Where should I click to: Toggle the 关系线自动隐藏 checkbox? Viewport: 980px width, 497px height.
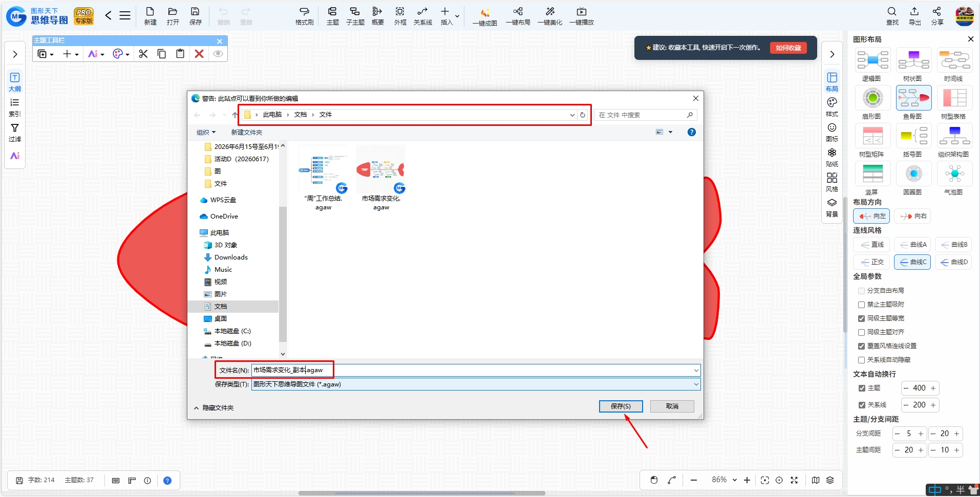pos(861,360)
